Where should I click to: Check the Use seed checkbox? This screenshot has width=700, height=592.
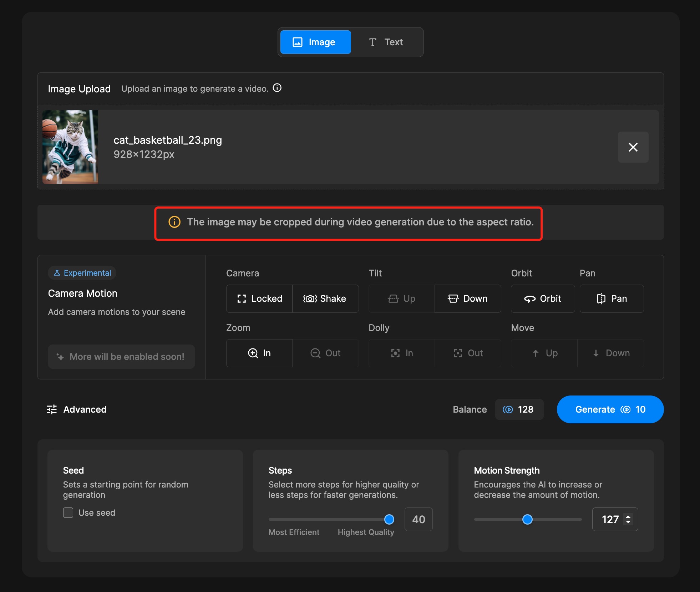[68, 512]
